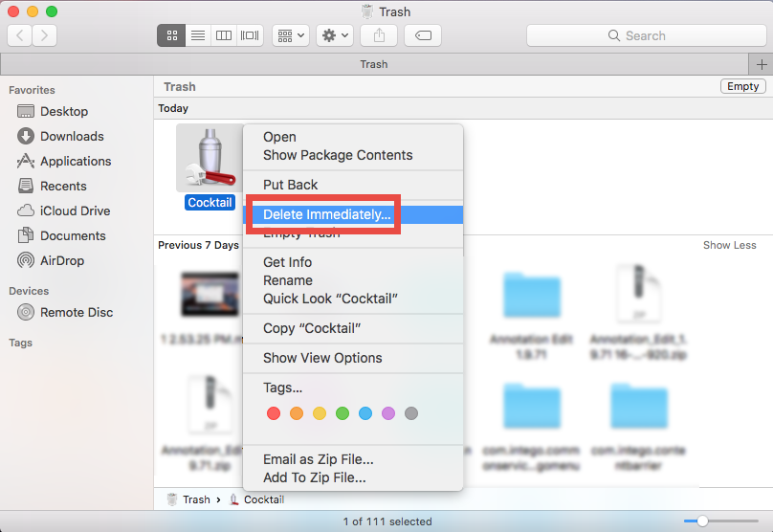Image resolution: width=773 pixels, height=532 pixels.
Task: Open the item arrangement dropdown
Action: 291,35
